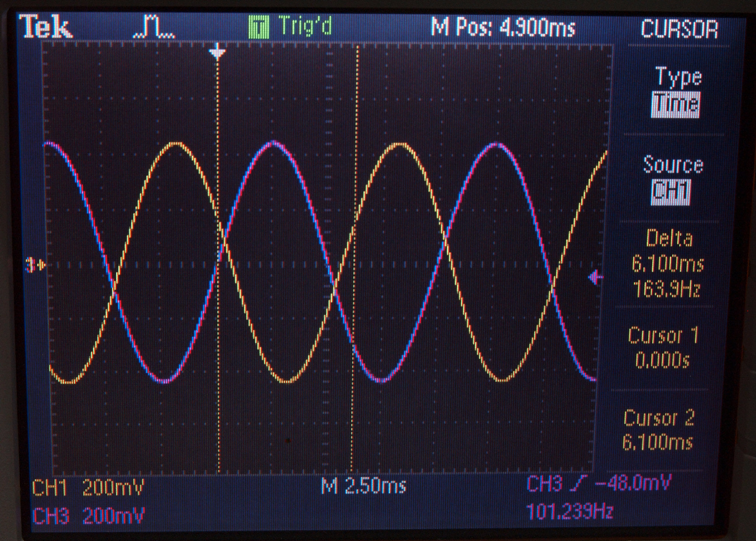Click the channel 3 ground reference marker

coord(35,265)
